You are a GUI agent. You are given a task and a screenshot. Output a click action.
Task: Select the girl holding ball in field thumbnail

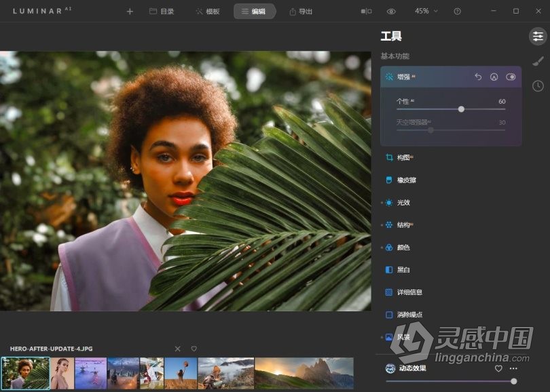pos(181,374)
